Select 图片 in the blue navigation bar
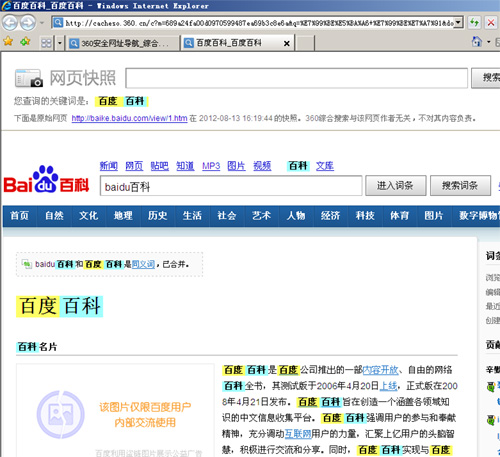This screenshot has width=500, height=457. tap(434, 216)
